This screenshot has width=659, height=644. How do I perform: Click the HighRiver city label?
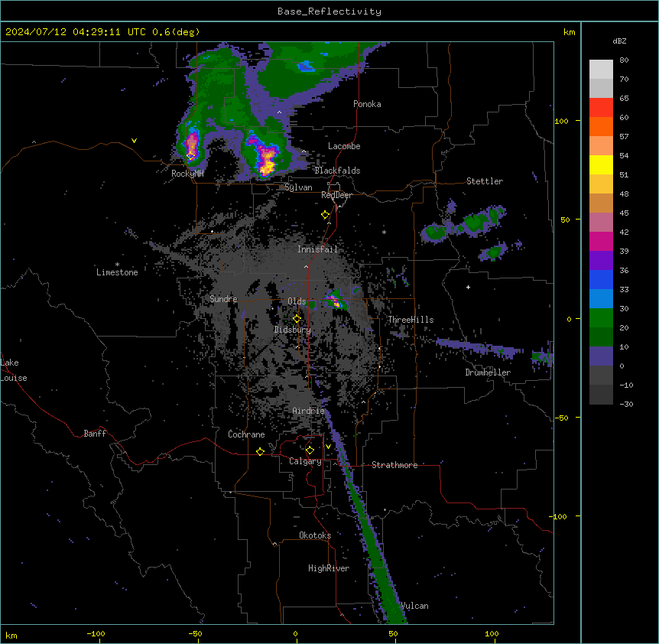pos(329,568)
